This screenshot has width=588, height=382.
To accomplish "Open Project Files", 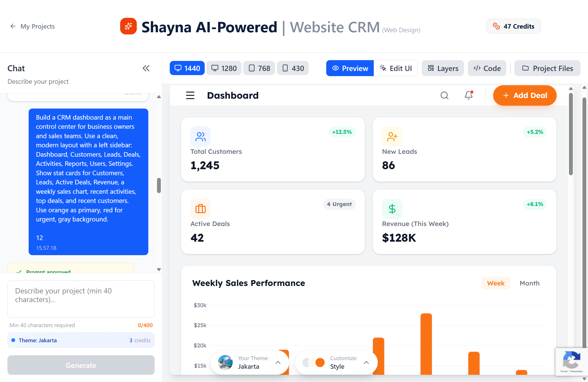I will [x=547, y=68].
